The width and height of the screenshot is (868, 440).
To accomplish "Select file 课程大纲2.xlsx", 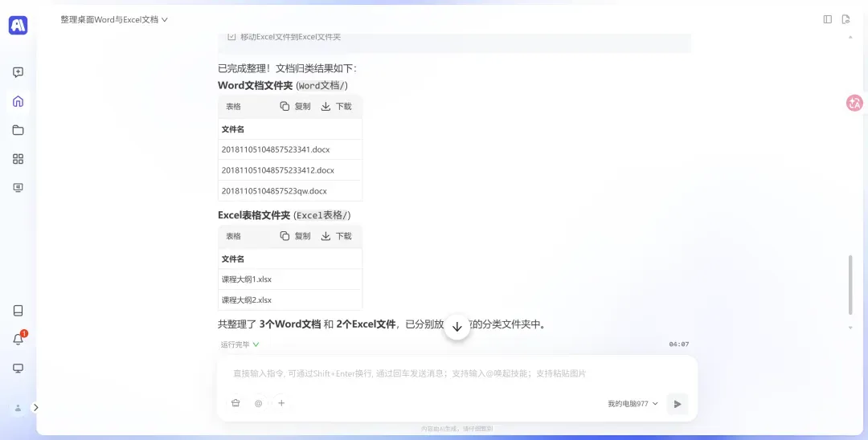I will pos(247,299).
